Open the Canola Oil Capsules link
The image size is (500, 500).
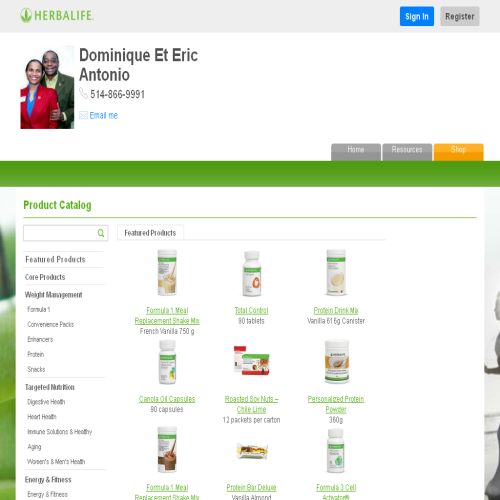pos(167,399)
